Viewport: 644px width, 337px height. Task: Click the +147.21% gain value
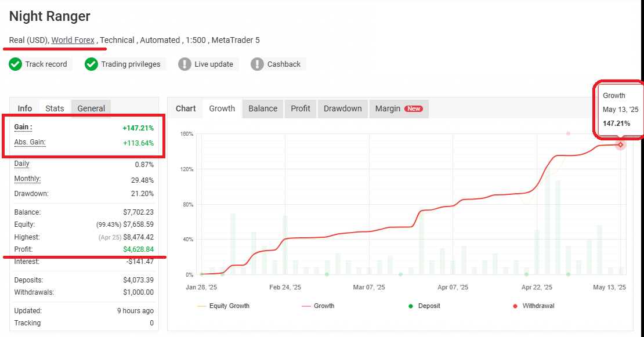pyautogui.click(x=138, y=128)
